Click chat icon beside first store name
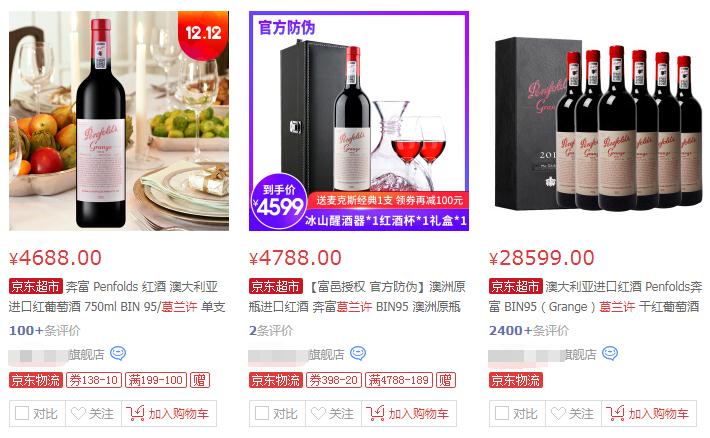 118,353
